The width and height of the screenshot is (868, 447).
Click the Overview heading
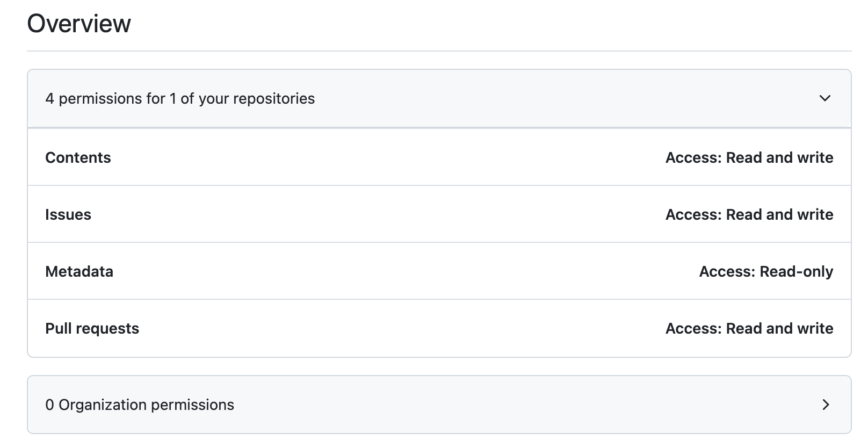[x=79, y=23]
